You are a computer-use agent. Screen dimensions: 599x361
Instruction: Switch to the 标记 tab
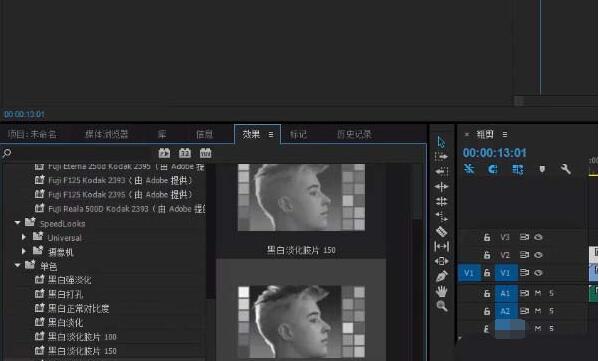(298, 134)
